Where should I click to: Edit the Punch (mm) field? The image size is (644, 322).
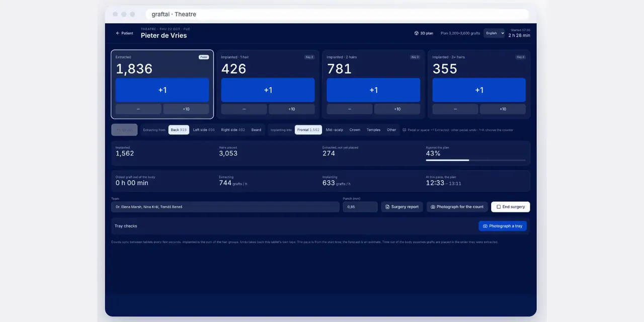tap(360, 207)
